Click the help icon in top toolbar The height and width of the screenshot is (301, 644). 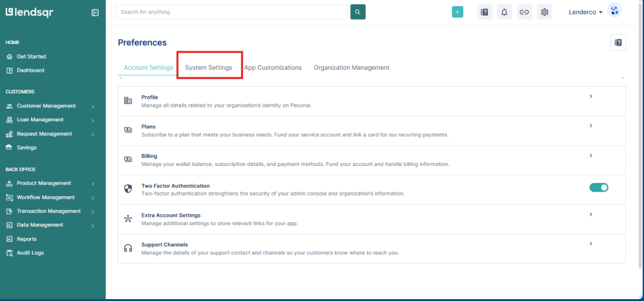(484, 12)
